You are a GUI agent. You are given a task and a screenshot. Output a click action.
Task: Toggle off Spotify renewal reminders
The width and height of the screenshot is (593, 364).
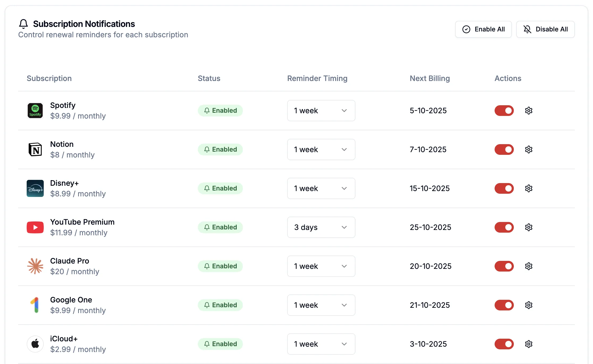click(504, 111)
